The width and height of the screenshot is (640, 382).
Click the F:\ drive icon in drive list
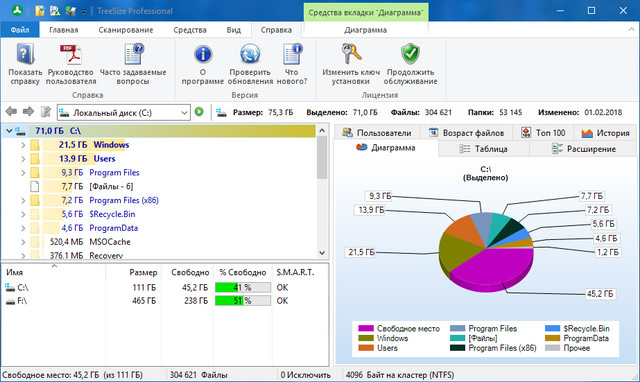click(x=10, y=302)
